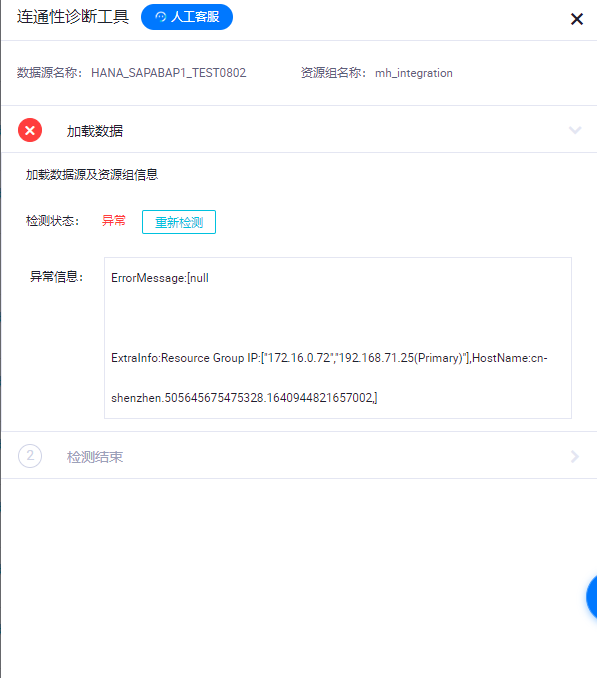Click the 重新检测 button

coord(179,222)
